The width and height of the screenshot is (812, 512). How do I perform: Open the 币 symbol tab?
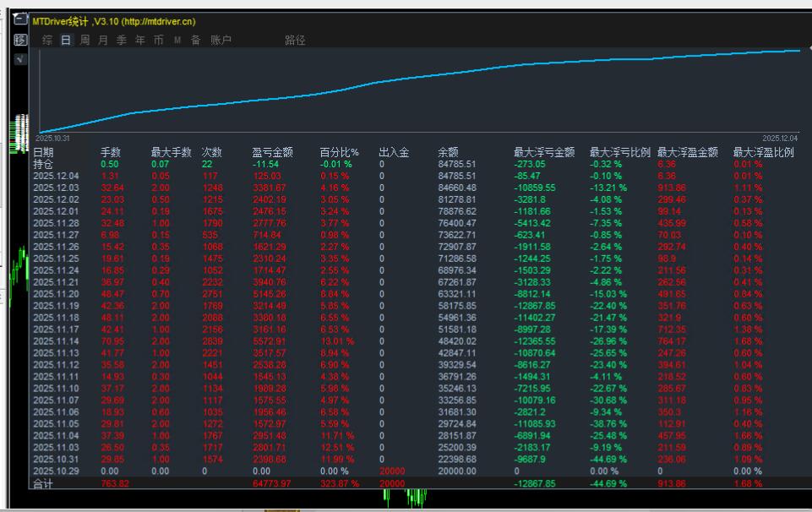159,40
